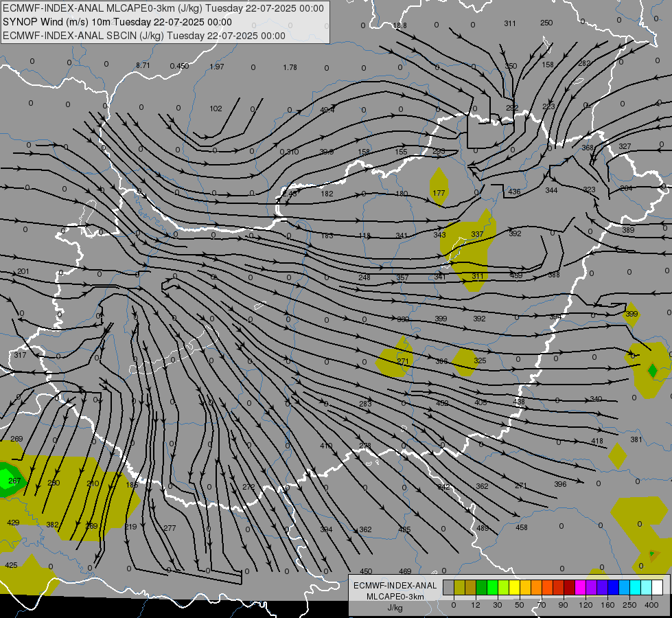Click the map value 410
The height and width of the screenshot is (618, 672).
[x=326, y=446]
